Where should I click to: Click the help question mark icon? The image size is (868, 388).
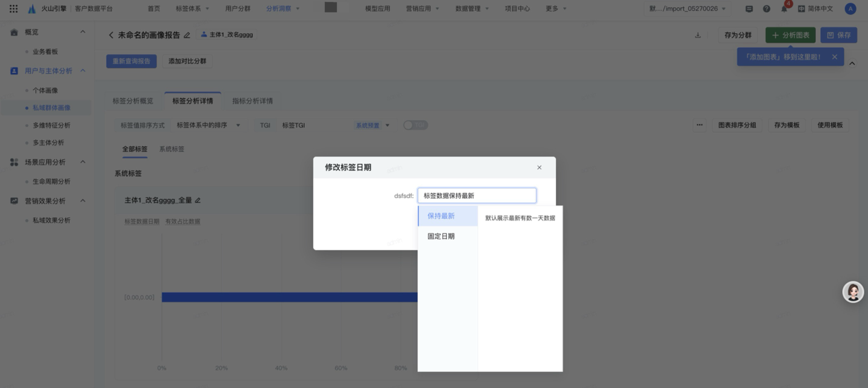[x=767, y=9]
